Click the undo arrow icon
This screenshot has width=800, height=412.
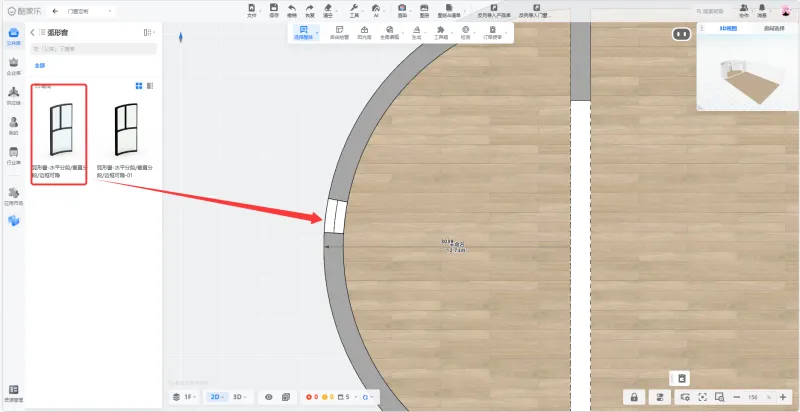click(x=292, y=10)
